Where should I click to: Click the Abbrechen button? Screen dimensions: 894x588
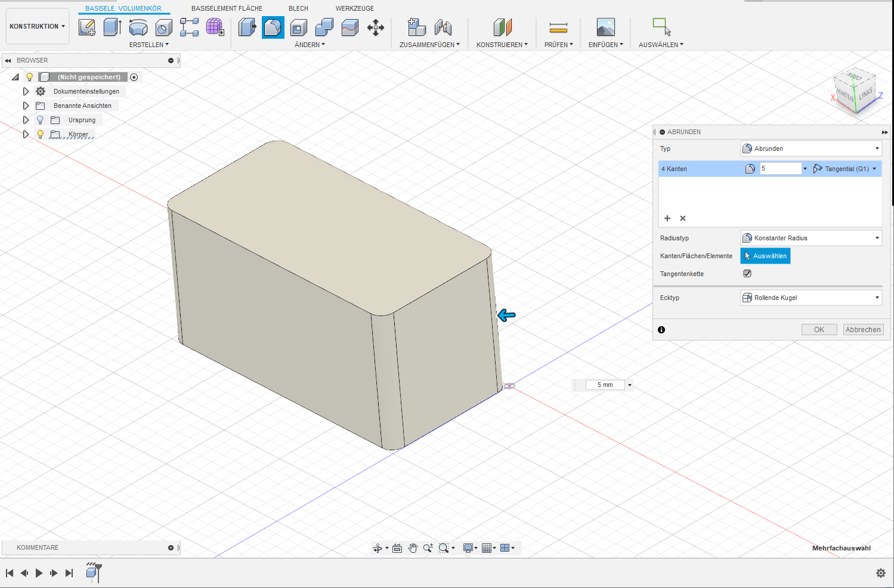[862, 330]
